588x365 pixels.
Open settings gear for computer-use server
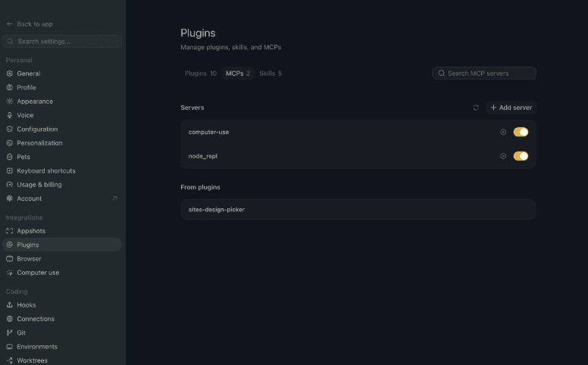(503, 132)
